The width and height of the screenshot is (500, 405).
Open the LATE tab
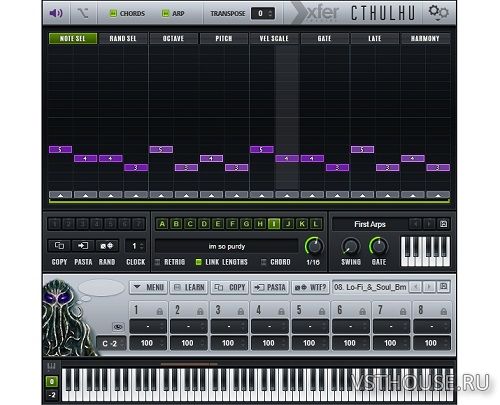(375, 38)
